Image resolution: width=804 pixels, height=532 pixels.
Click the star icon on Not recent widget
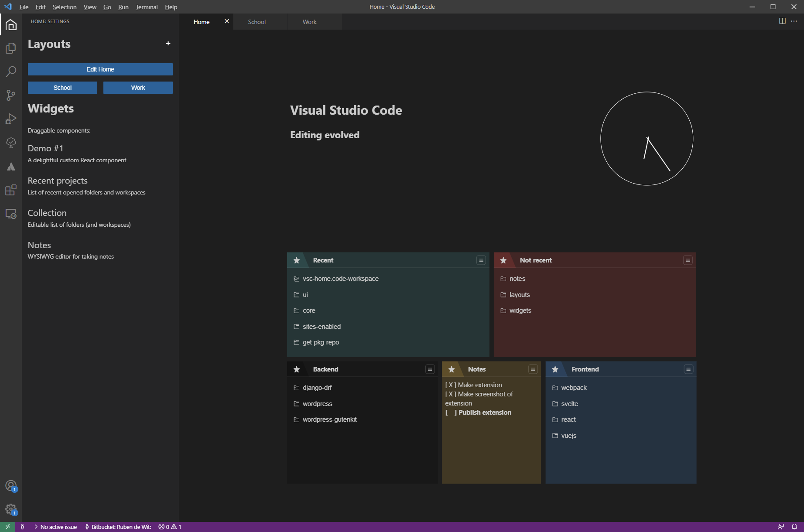[x=503, y=260]
